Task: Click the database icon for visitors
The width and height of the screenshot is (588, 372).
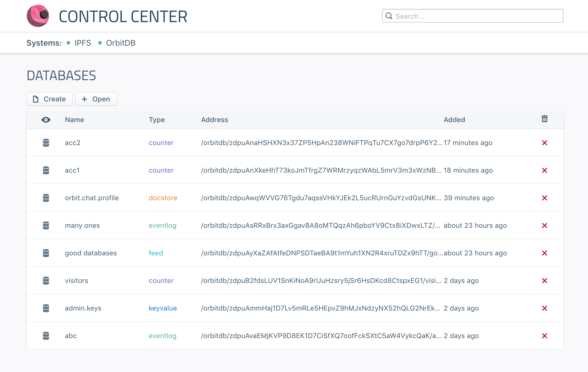Action: 46,281
